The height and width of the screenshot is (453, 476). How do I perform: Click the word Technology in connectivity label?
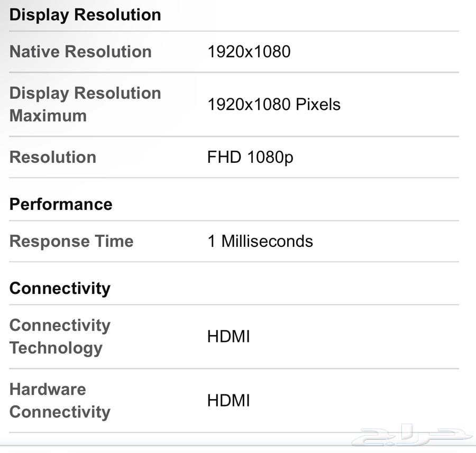point(56,348)
